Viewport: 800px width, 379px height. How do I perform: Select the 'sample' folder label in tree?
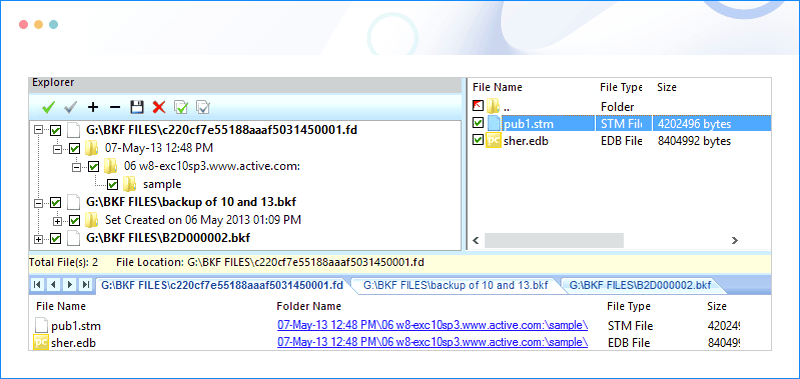(162, 185)
